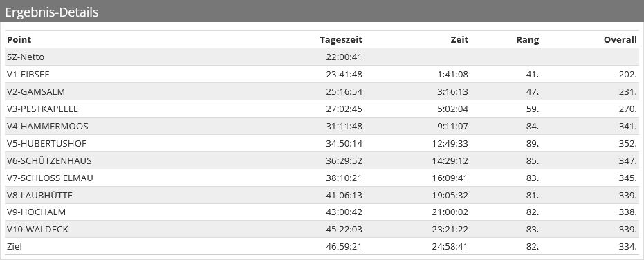This screenshot has width=644, height=260.
Task: Click the V3-PESTKAPELLE checkpoint name
Action: (x=42, y=109)
